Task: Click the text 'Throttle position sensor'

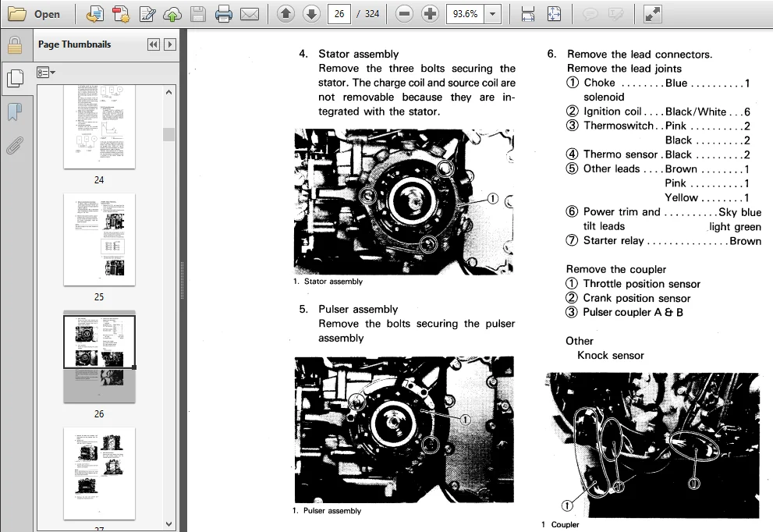Action: (642, 283)
